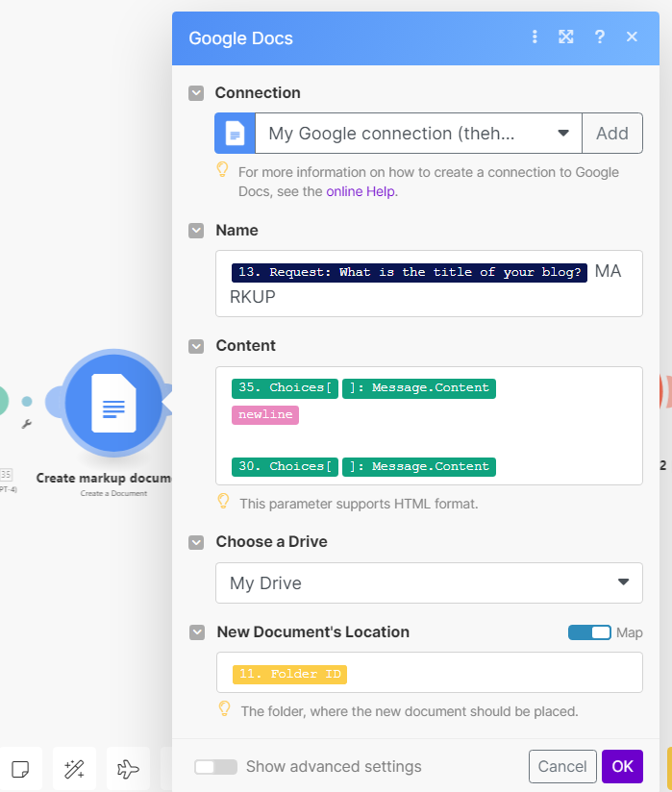Click the '11. Folder ID' pill
The height and width of the screenshot is (792, 672).
coord(289,675)
